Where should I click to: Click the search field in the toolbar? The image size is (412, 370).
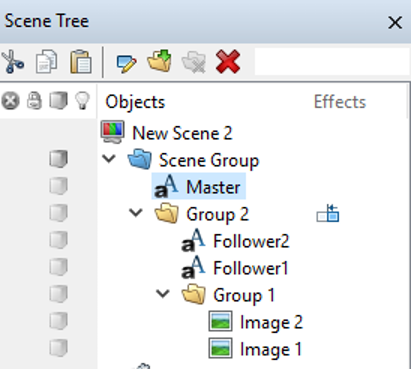[x=332, y=62]
